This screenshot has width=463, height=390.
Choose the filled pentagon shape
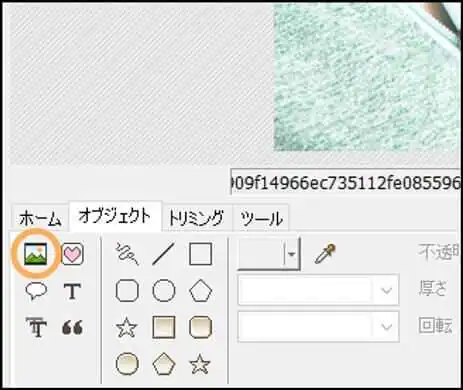point(164,364)
